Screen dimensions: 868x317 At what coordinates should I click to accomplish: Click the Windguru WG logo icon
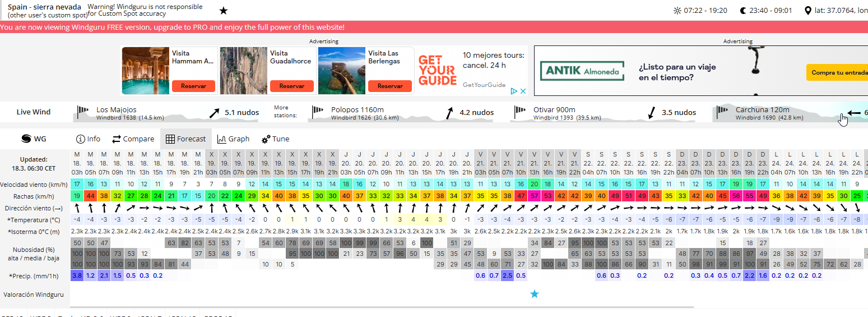coord(26,139)
